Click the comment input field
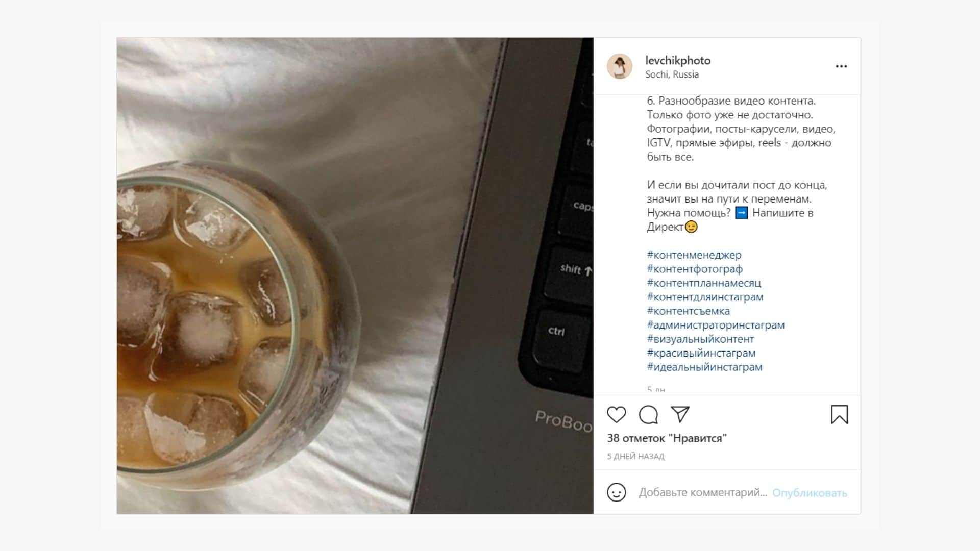The image size is (980, 551). tap(703, 492)
